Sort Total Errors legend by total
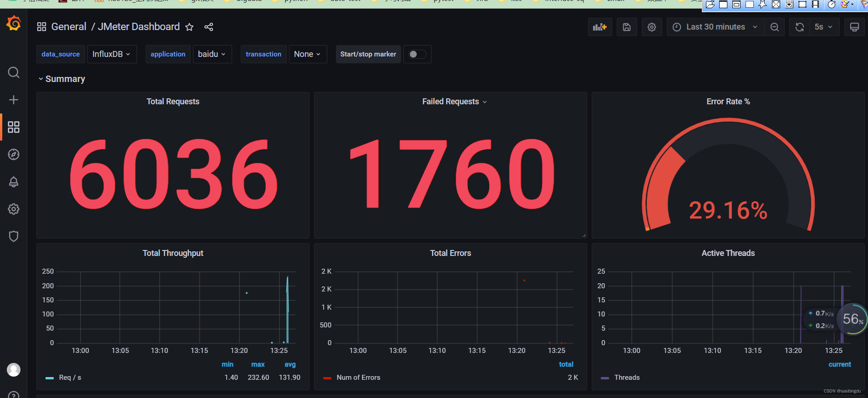The image size is (868, 398). pyautogui.click(x=566, y=364)
